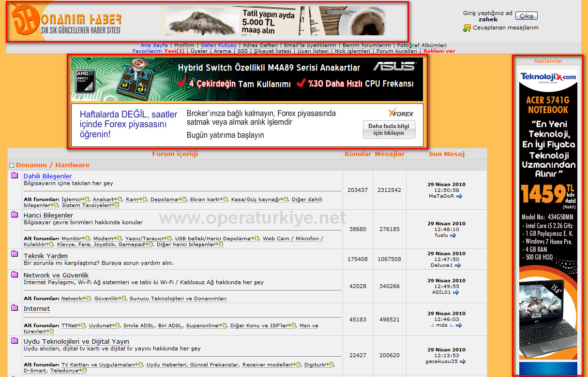Open Adres Defteri
588x377 pixels.
pyautogui.click(x=260, y=45)
